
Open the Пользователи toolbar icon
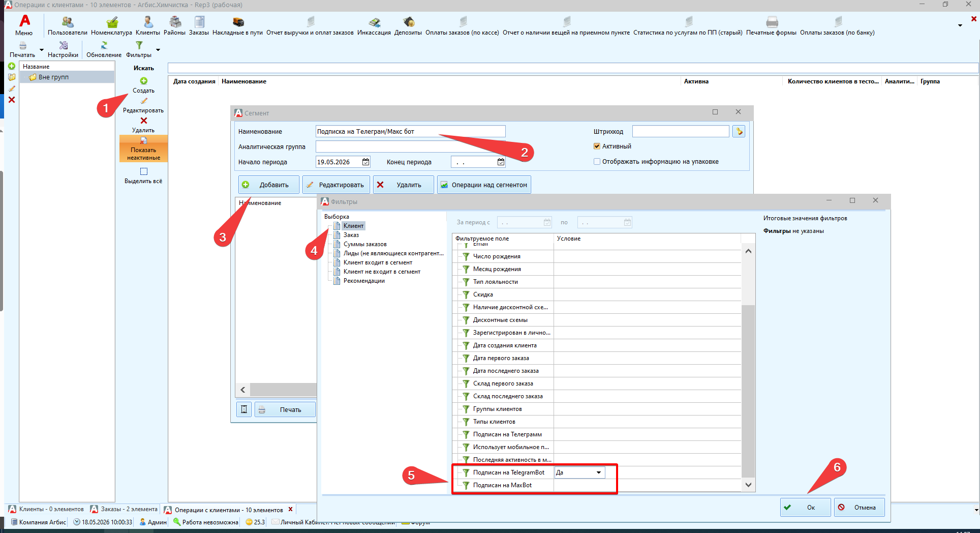coord(68,25)
